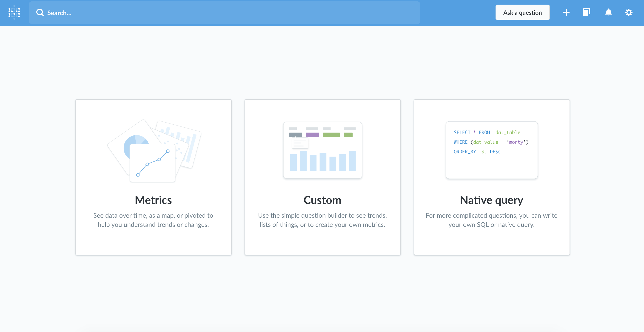644x332 pixels.
Task: Click the Native query SQL description
Action: 491,220
